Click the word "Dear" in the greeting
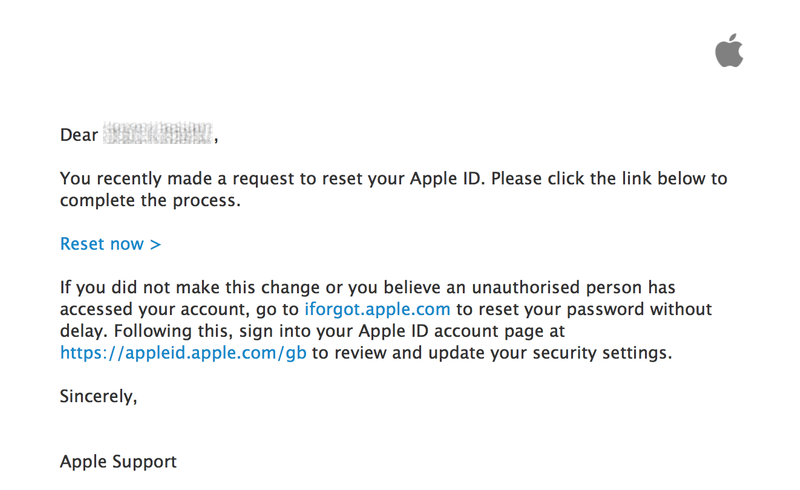 point(79,135)
